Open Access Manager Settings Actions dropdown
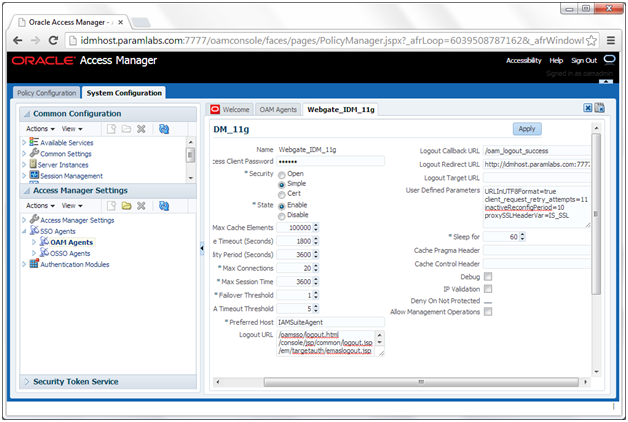This screenshot has height=422, width=628. click(x=40, y=206)
